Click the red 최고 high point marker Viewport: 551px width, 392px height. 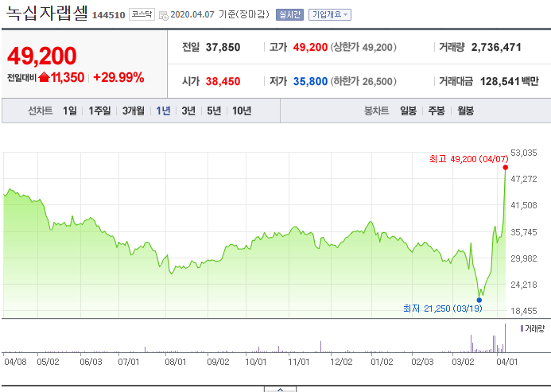[506, 167]
